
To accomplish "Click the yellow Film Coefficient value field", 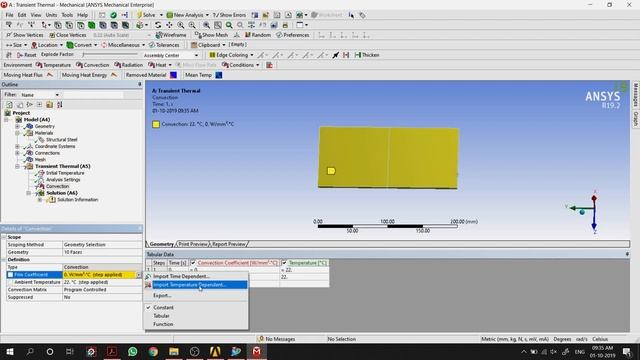I will click(x=99, y=275).
